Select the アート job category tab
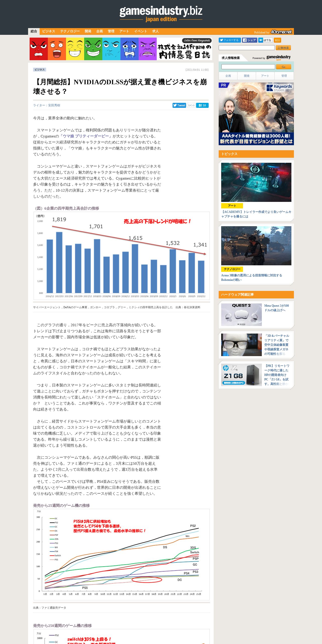The image size is (322, 644). tap(265, 76)
